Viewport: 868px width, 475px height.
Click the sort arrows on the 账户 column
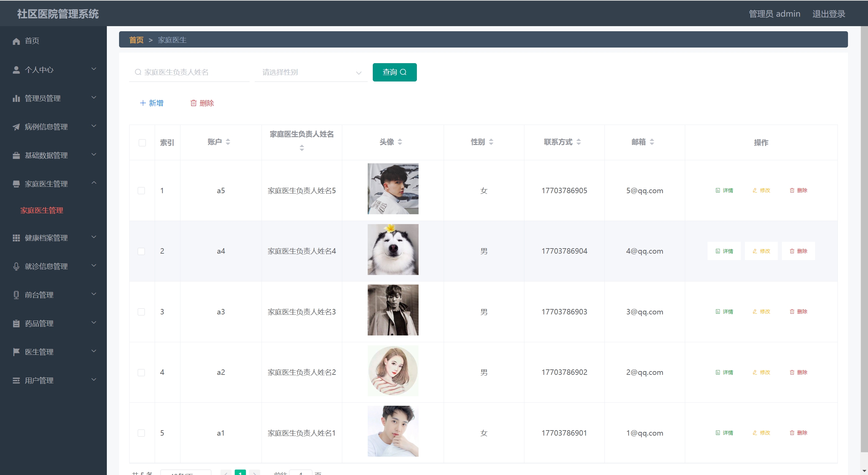point(228,142)
